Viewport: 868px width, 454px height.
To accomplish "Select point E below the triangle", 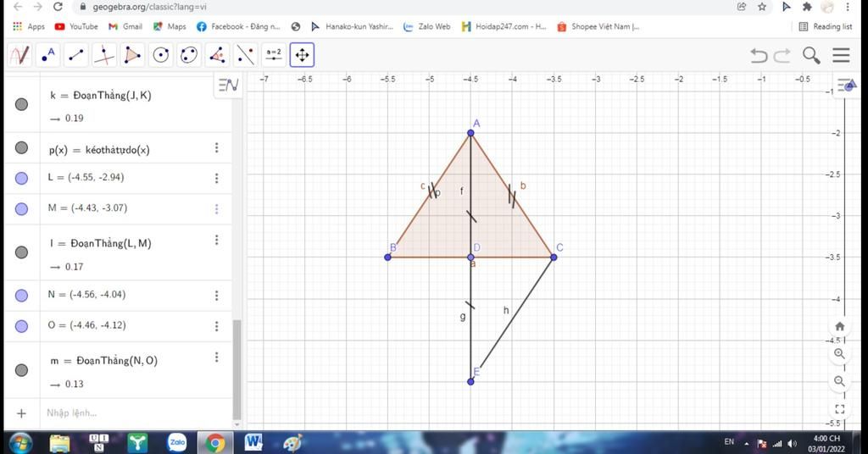I will pos(470,381).
